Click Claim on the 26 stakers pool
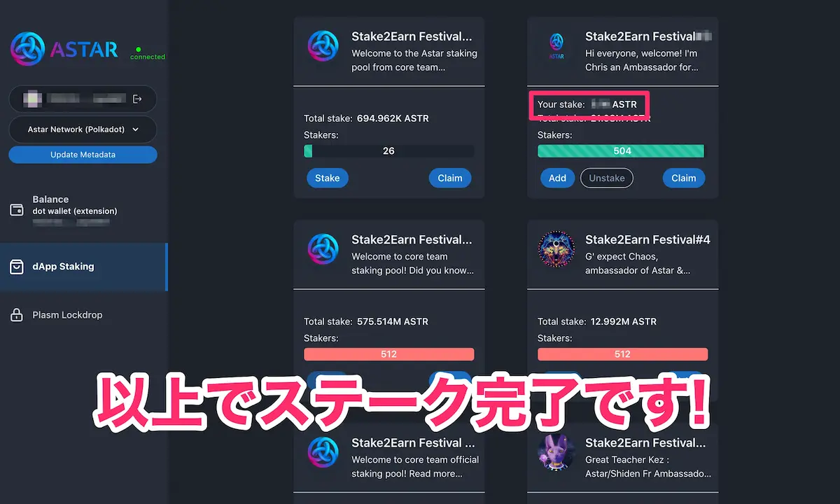Image resolution: width=840 pixels, height=504 pixels. click(x=450, y=178)
